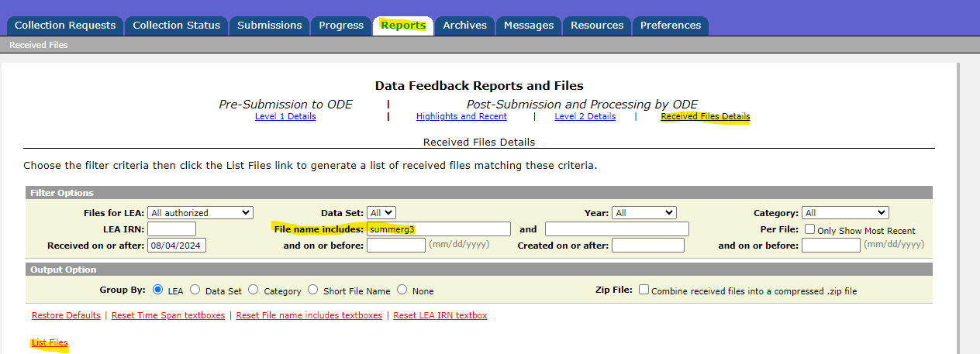Image resolution: width=980 pixels, height=354 pixels.
Task: Choose Group By Short File Name
Action: click(x=313, y=290)
